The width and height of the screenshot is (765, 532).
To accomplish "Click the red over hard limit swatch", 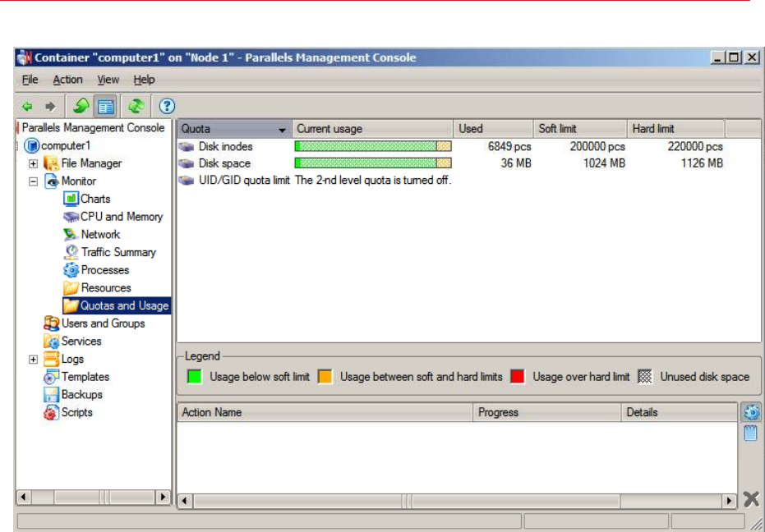I will pos(518,377).
